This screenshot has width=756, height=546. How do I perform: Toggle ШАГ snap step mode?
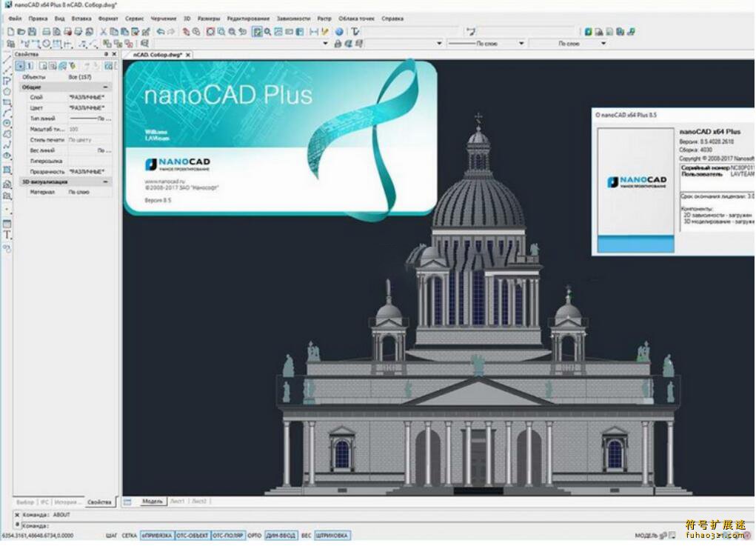[111, 536]
